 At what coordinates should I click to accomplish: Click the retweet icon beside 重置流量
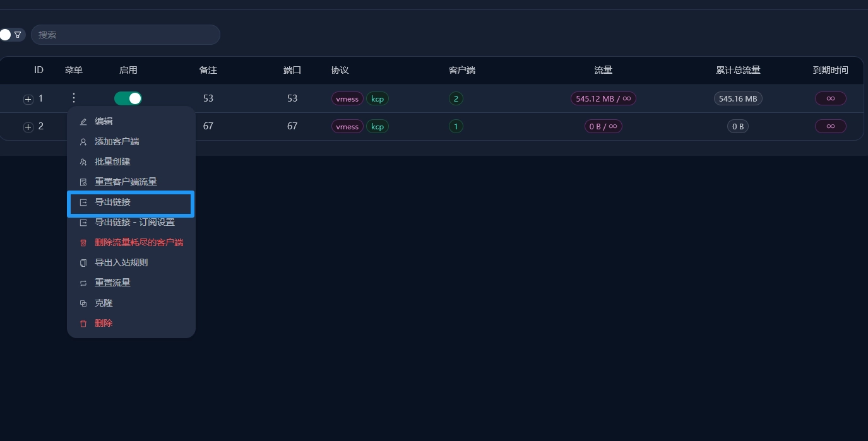tap(83, 283)
